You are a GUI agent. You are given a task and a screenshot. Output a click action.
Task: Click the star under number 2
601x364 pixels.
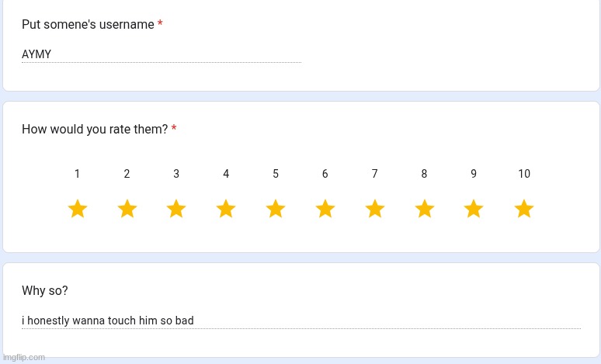(x=127, y=209)
